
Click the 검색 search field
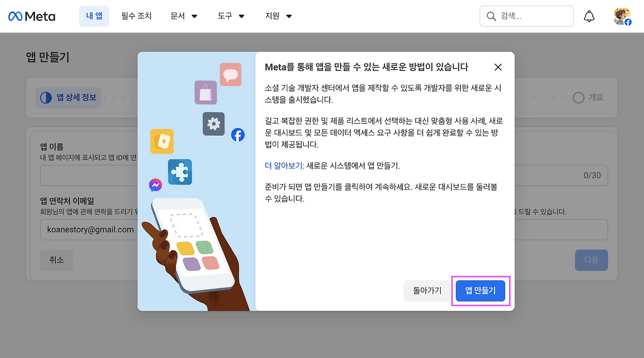[526, 16]
